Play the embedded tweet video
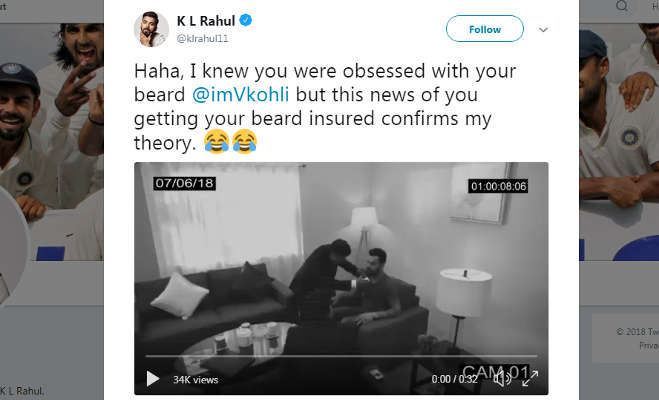 click(x=153, y=379)
